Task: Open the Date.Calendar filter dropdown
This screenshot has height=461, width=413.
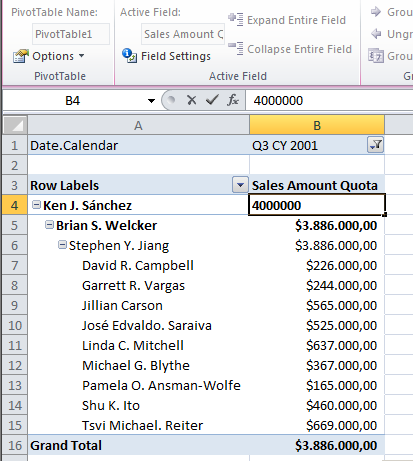Action: (375, 145)
